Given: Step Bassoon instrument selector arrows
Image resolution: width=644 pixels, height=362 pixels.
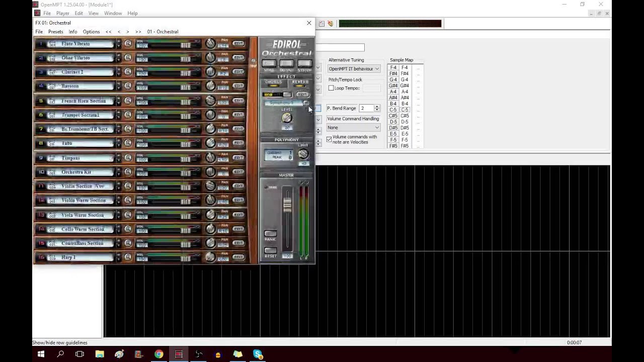Looking at the screenshot, I should click(119, 86).
